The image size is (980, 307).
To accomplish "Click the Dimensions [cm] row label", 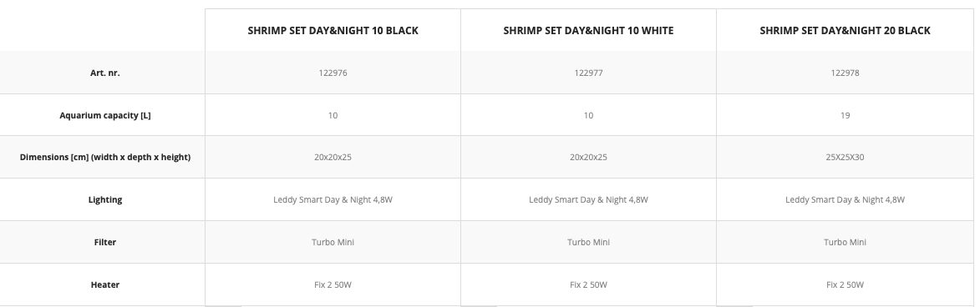I will 105,157.
